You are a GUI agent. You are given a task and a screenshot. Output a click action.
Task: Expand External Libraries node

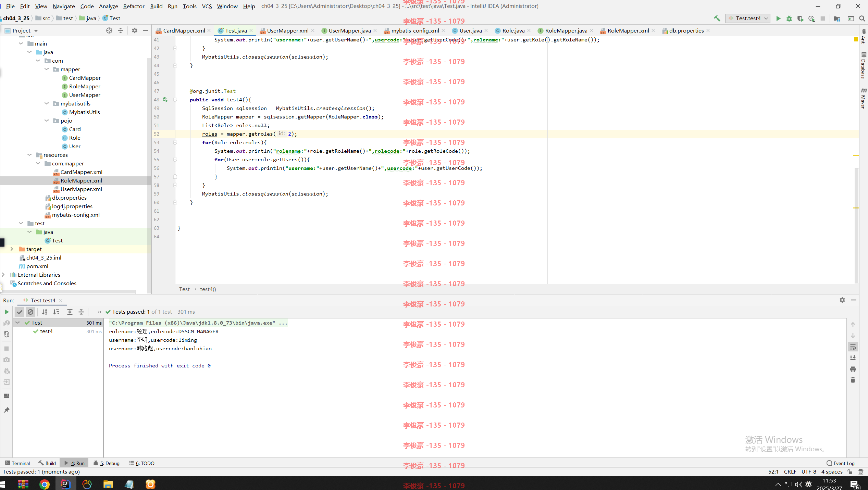tap(3, 275)
